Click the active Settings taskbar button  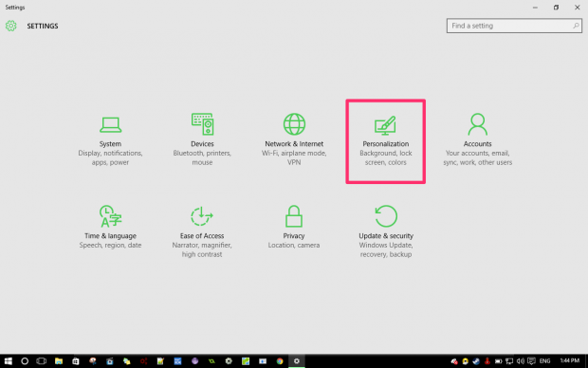click(297, 360)
